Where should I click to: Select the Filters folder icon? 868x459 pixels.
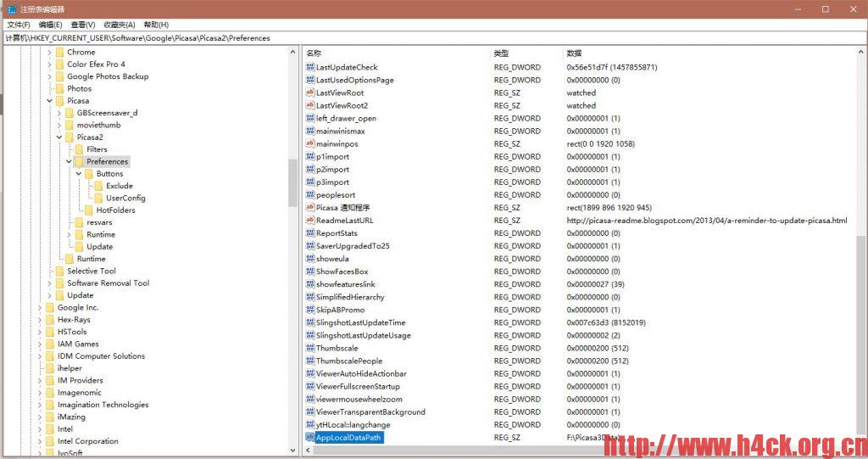click(x=79, y=149)
